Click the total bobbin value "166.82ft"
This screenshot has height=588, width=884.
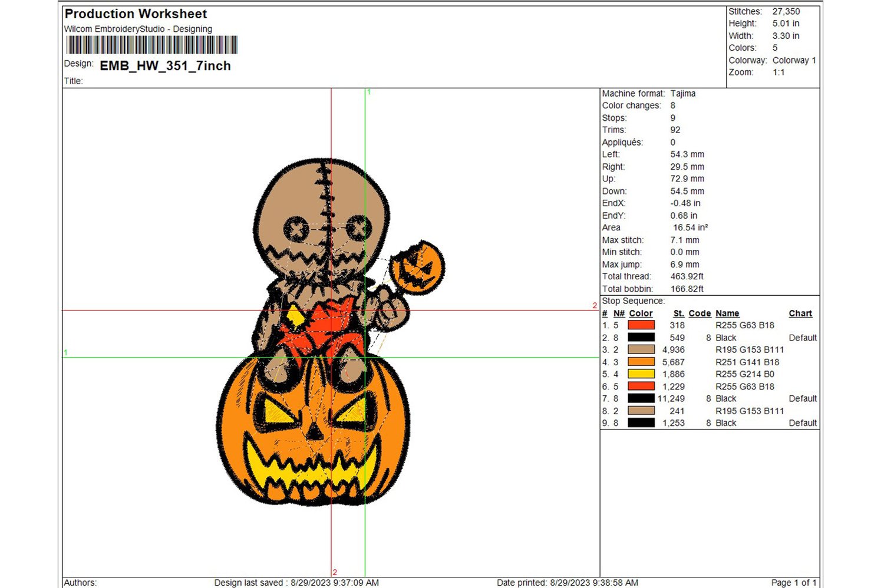tap(687, 289)
